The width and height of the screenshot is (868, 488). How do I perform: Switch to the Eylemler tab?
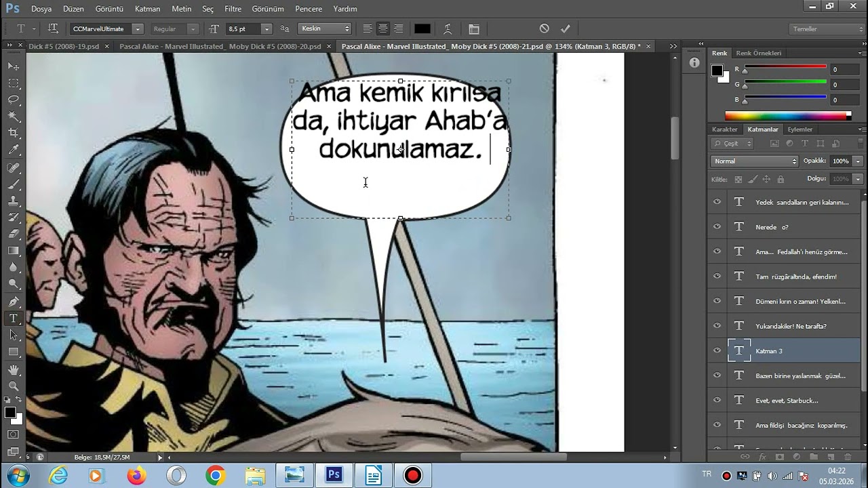800,129
